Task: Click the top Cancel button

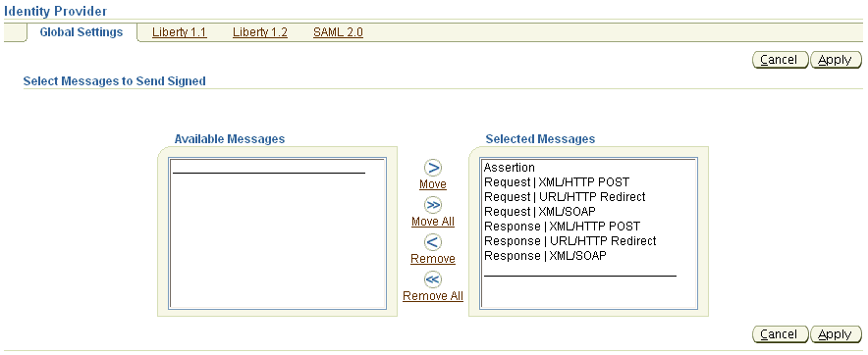Action: (x=780, y=60)
